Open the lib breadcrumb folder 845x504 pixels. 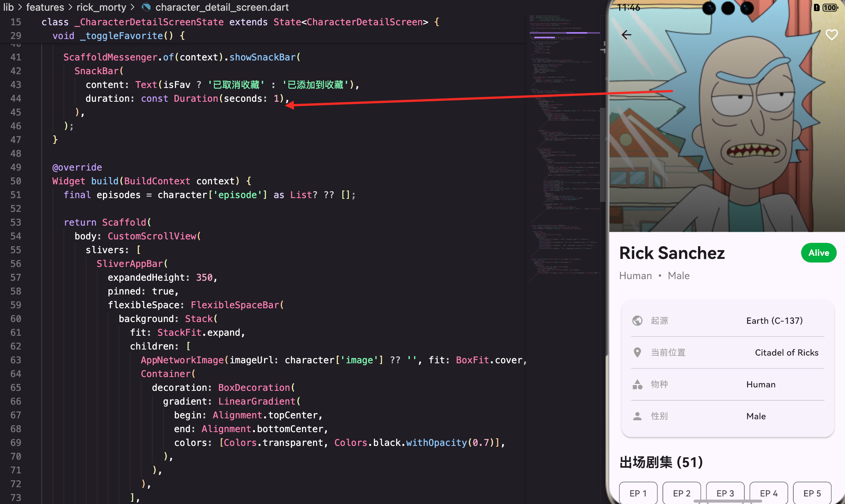click(8, 7)
